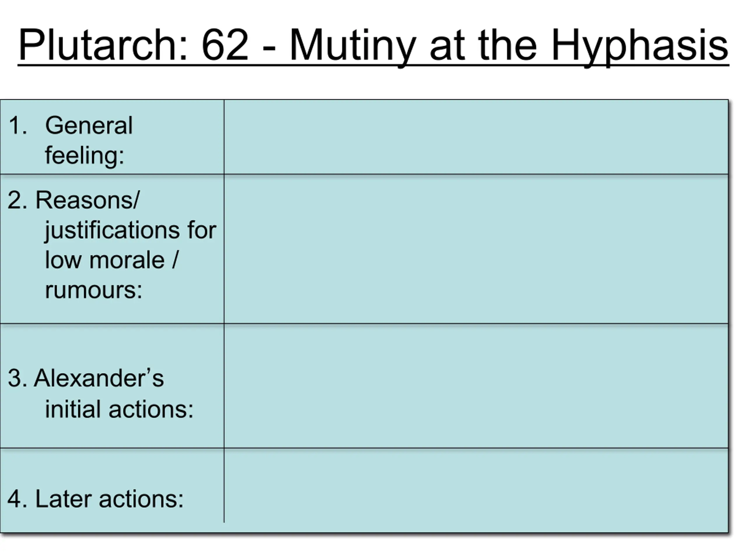Select the empty answer cell beside 'Alexander's initial actions:'
The height and width of the screenshot is (560, 747).
(x=476, y=386)
